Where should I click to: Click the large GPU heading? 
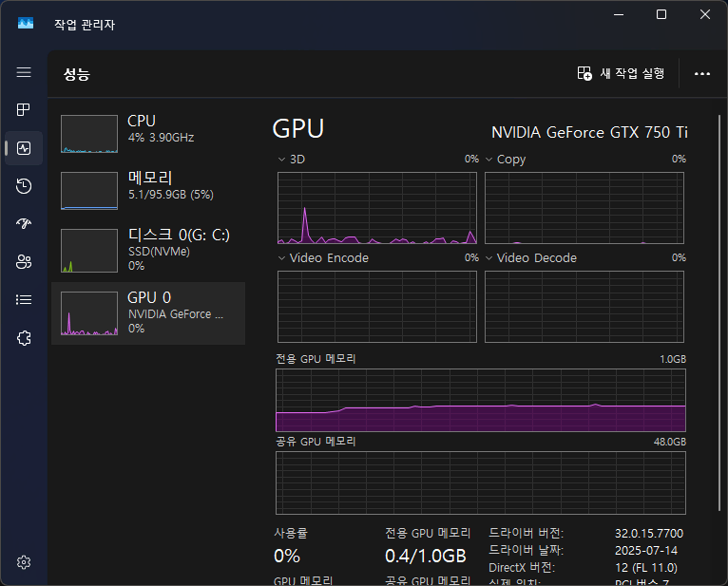tap(298, 128)
